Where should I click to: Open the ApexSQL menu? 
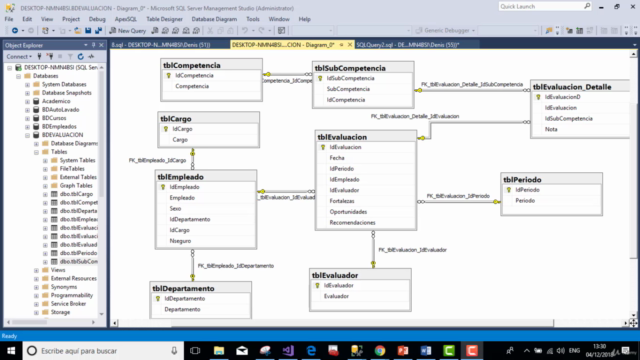tap(126, 19)
